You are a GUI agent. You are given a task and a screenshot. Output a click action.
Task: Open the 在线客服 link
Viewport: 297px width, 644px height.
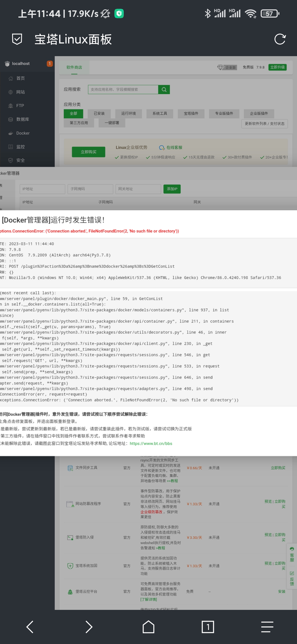point(171,148)
